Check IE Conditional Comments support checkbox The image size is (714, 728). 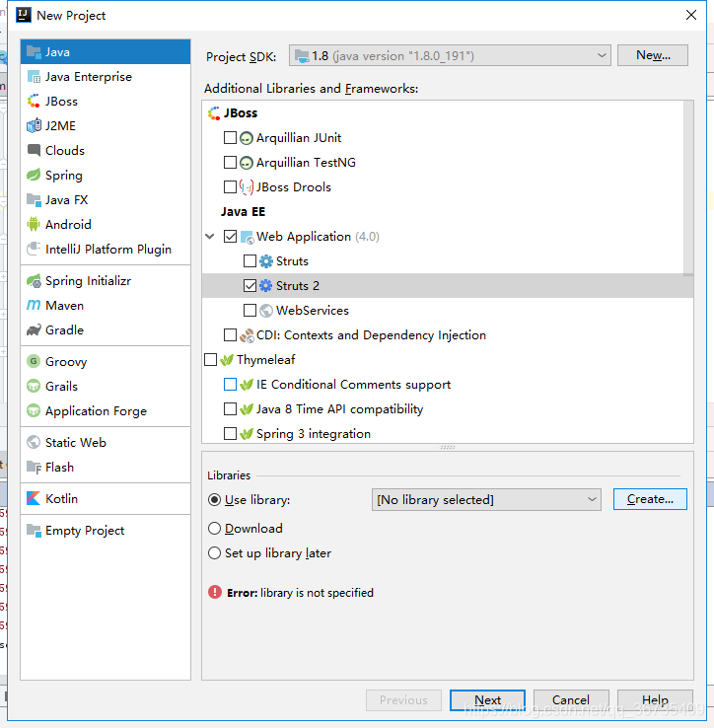tap(230, 384)
